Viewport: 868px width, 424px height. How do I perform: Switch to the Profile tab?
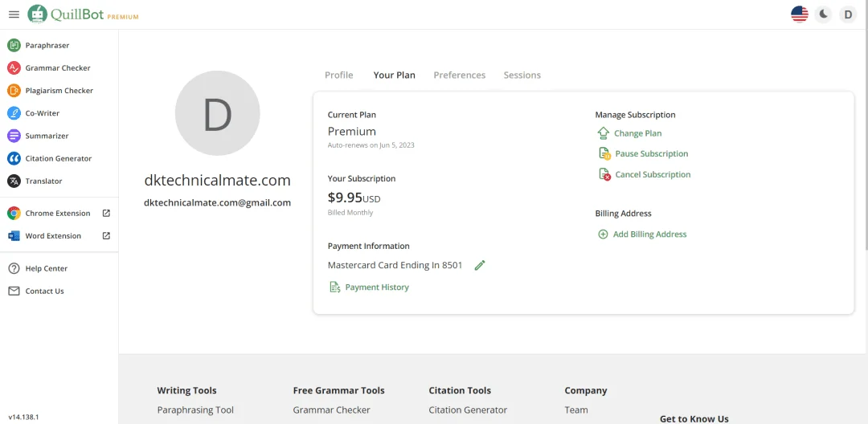click(x=339, y=75)
